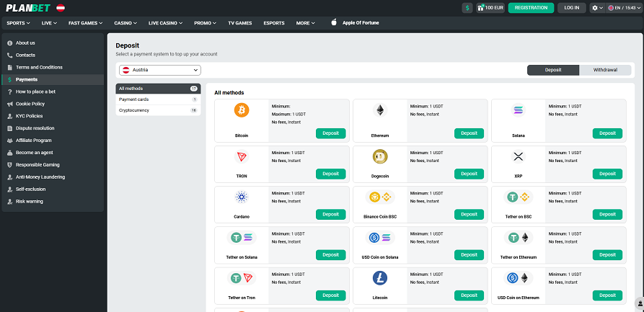644x312 pixels.
Task: Click the Ethereum logo icon
Action: pos(380,110)
